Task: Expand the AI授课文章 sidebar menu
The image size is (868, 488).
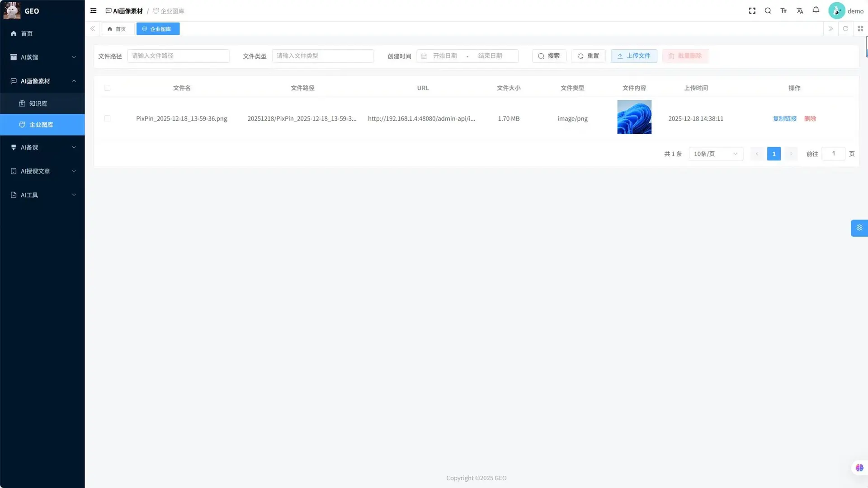Action: tap(42, 171)
